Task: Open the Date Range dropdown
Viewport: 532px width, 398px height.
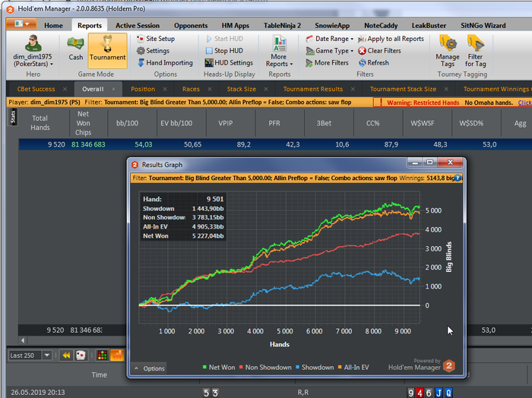Action: click(x=329, y=39)
